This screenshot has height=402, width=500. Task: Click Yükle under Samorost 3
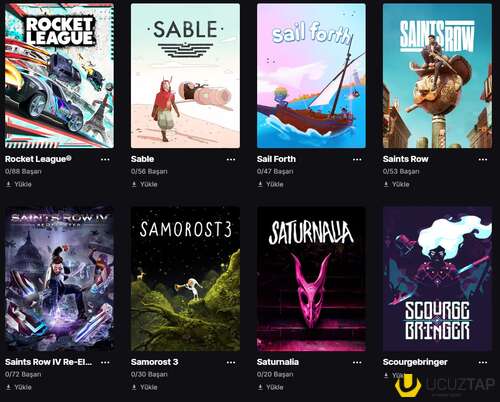coord(144,387)
